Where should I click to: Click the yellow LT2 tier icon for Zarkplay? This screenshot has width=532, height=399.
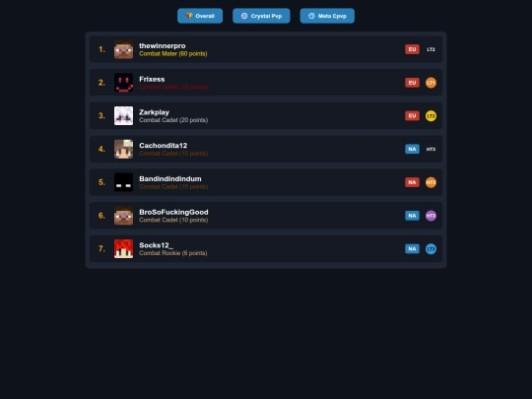431,115
